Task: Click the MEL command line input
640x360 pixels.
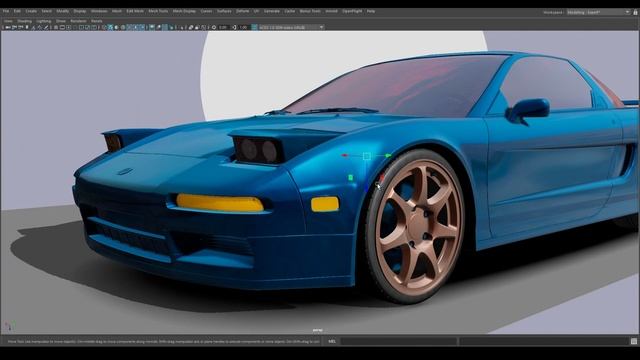Action: (399, 341)
